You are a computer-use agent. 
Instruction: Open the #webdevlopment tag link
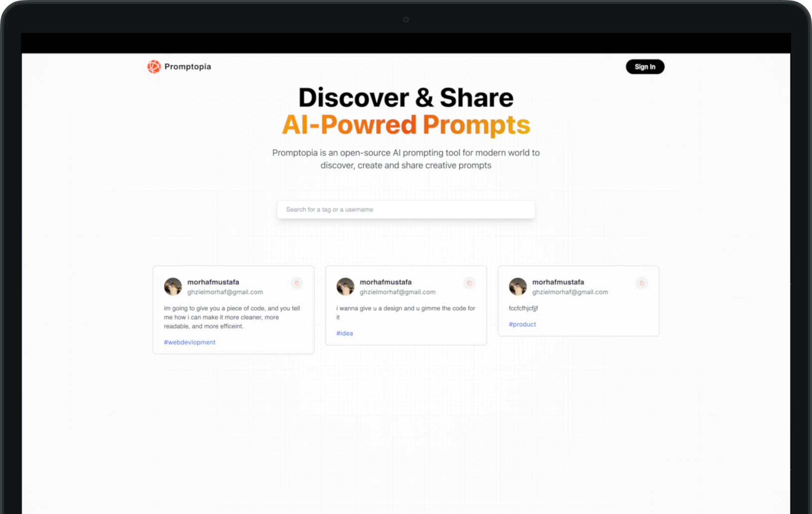pyautogui.click(x=189, y=342)
